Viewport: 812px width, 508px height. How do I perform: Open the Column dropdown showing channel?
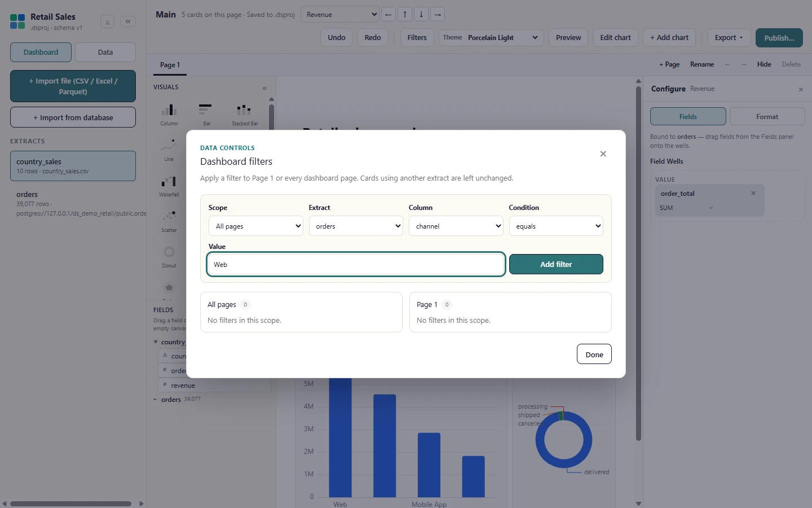(456, 226)
